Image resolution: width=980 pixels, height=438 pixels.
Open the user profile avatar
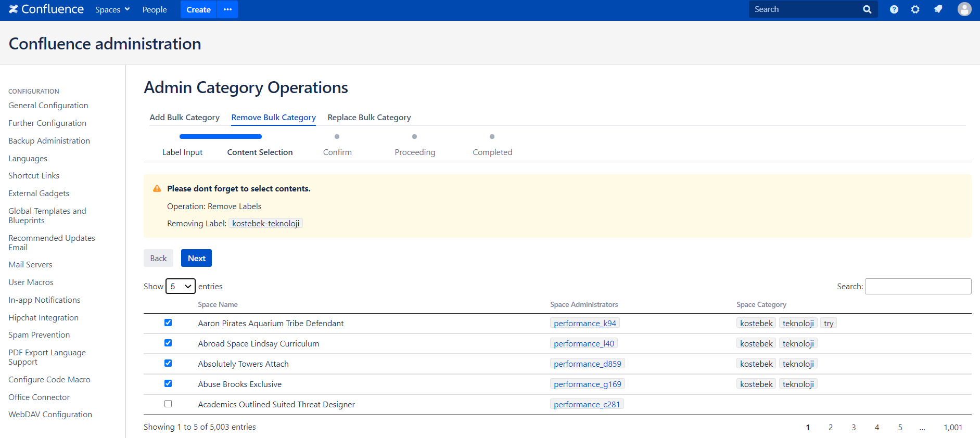[x=964, y=9]
